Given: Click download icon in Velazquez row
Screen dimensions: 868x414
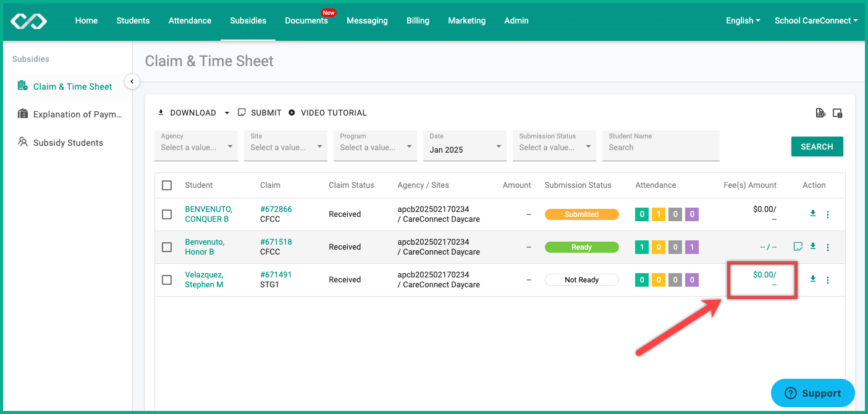Looking at the screenshot, I should coord(813,279).
